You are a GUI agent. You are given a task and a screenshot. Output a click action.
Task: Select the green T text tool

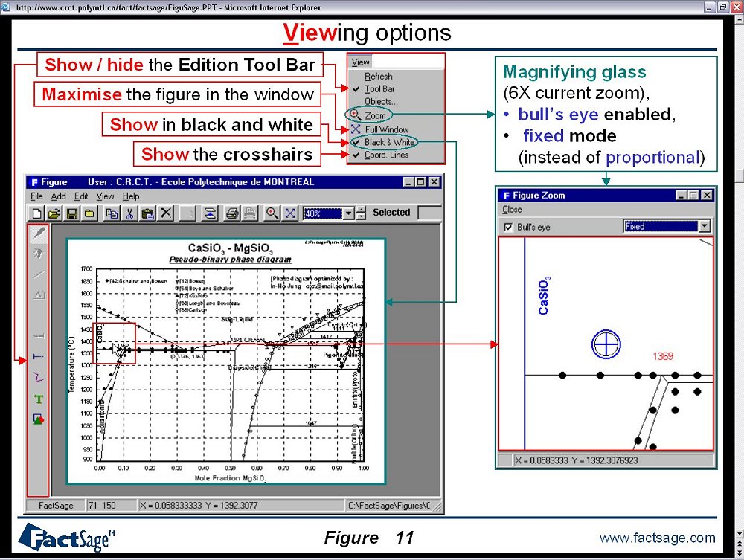pos(39,399)
